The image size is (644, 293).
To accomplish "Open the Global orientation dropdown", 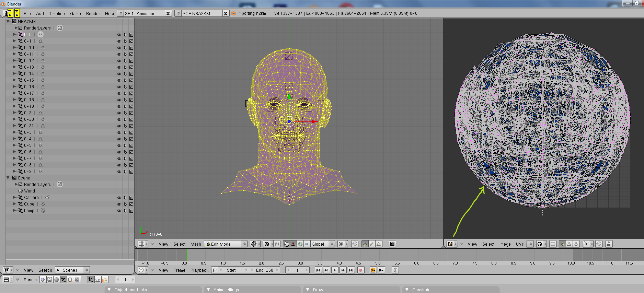I will click(x=322, y=244).
